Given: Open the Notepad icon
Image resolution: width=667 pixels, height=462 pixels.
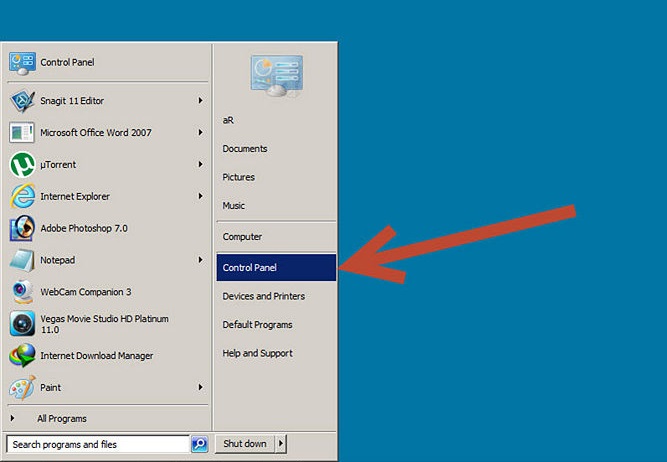Looking at the screenshot, I should tap(22, 260).
